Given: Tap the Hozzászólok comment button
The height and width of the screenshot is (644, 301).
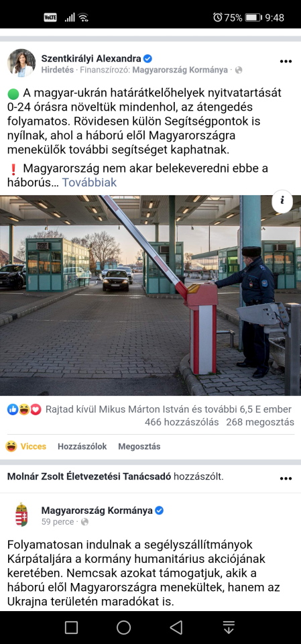Looking at the screenshot, I should tap(82, 447).
